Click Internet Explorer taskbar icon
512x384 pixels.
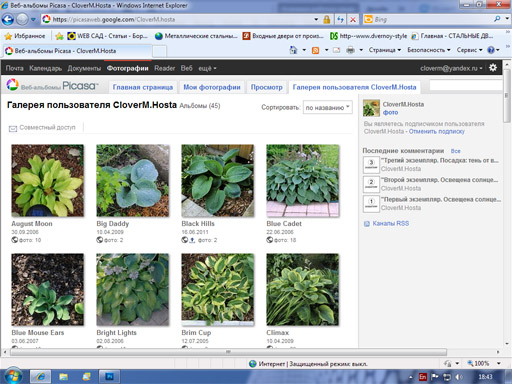pyautogui.click(x=41, y=377)
